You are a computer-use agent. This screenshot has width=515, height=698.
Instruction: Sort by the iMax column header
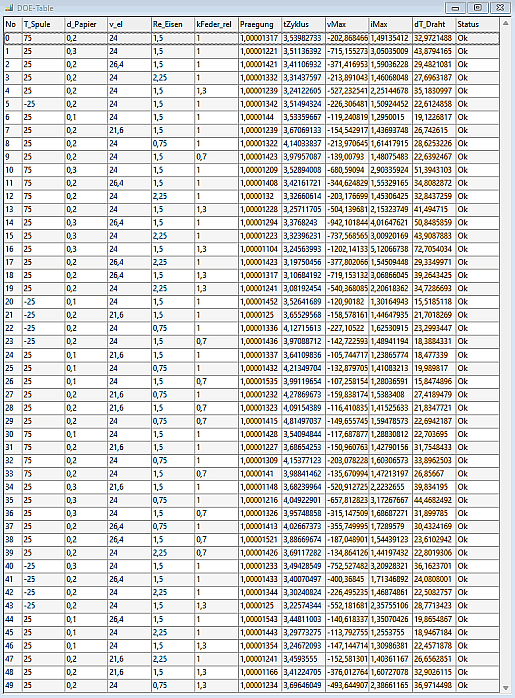point(390,24)
